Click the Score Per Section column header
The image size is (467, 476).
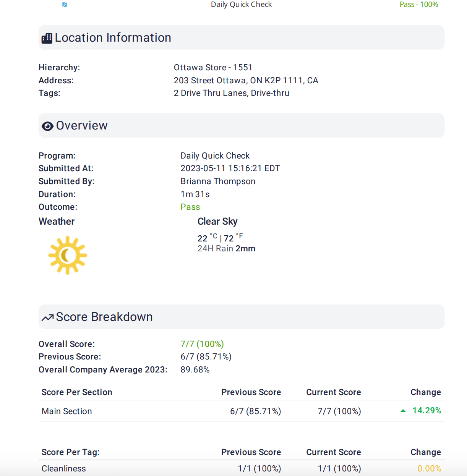coord(77,392)
